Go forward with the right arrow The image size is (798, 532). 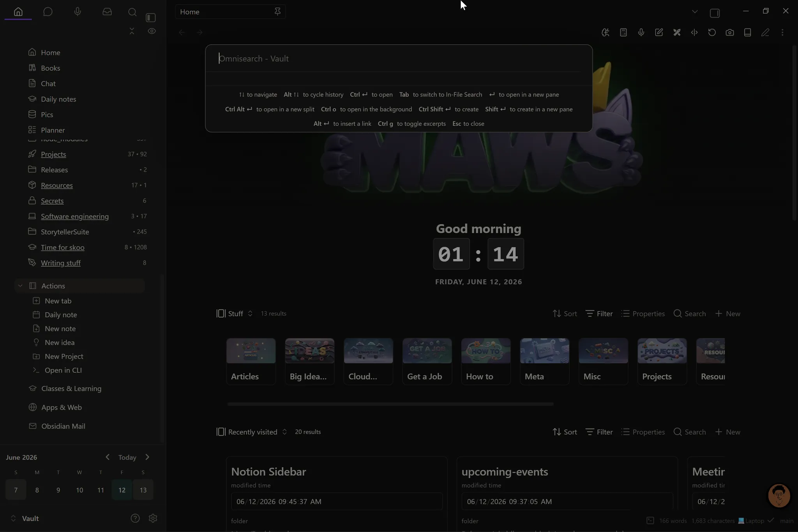pyautogui.click(x=199, y=32)
